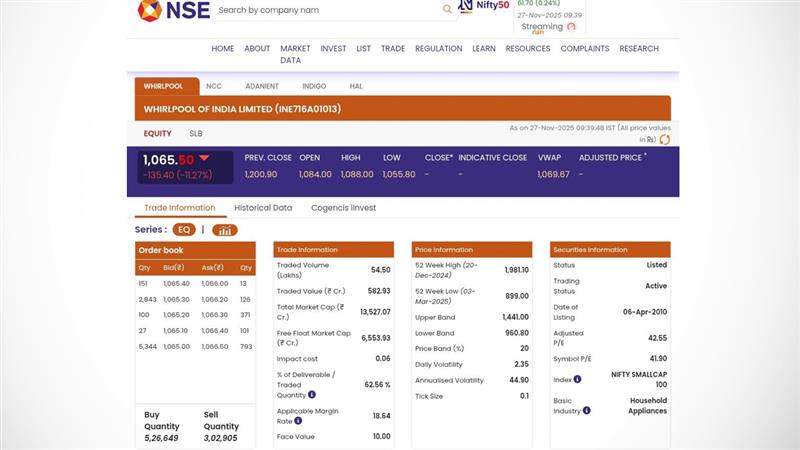Switch to the SLB segment
This screenshot has width=800, height=450.
[x=196, y=133]
